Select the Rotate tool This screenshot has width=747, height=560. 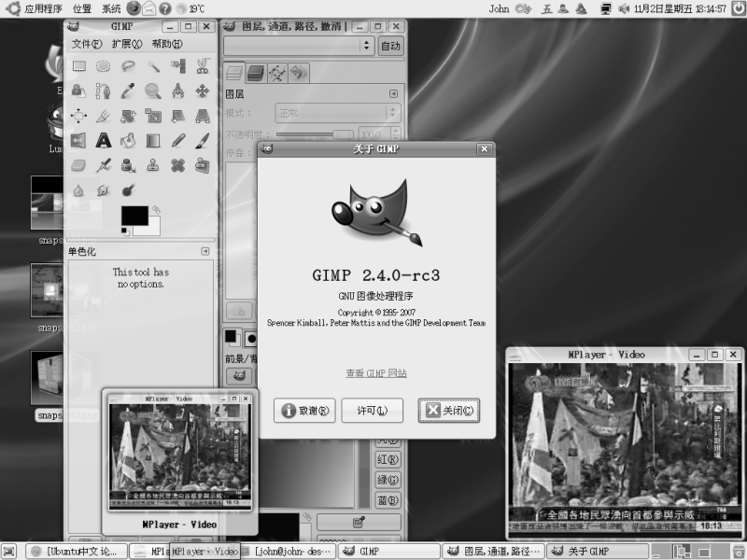tap(128, 115)
